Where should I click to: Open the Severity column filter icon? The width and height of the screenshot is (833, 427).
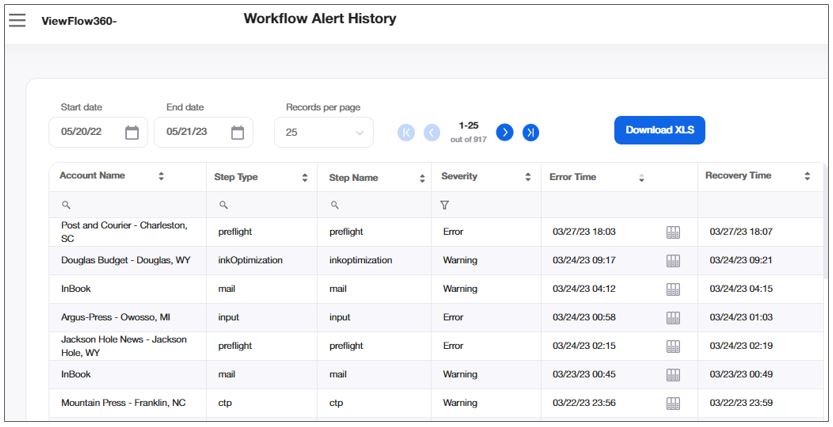(445, 205)
